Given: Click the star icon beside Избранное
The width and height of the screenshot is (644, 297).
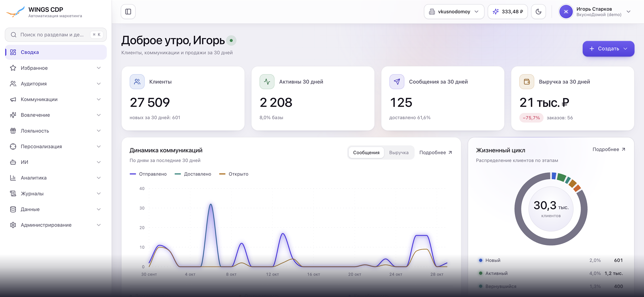Looking at the screenshot, I should [x=13, y=68].
